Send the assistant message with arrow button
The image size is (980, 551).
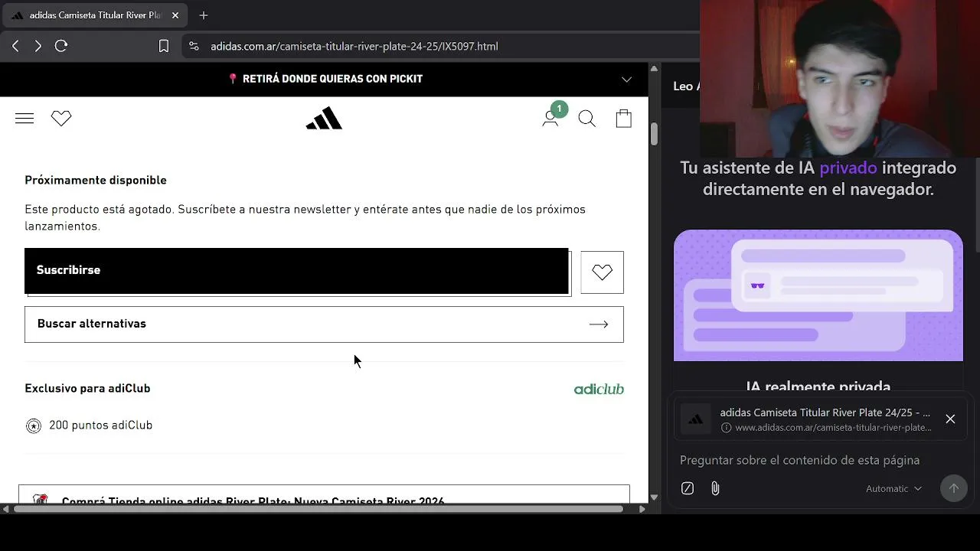(x=953, y=488)
